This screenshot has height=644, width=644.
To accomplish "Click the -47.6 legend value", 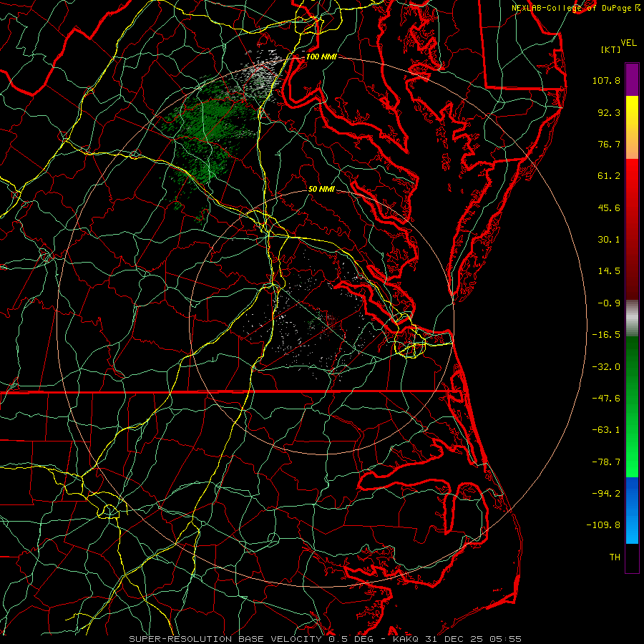I will (606, 399).
